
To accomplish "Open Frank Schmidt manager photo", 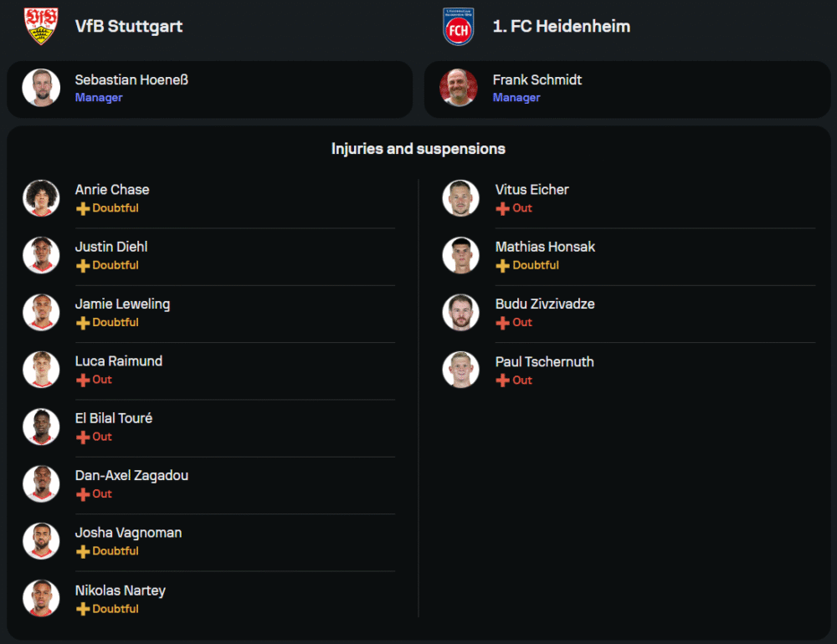I will pos(459,88).
